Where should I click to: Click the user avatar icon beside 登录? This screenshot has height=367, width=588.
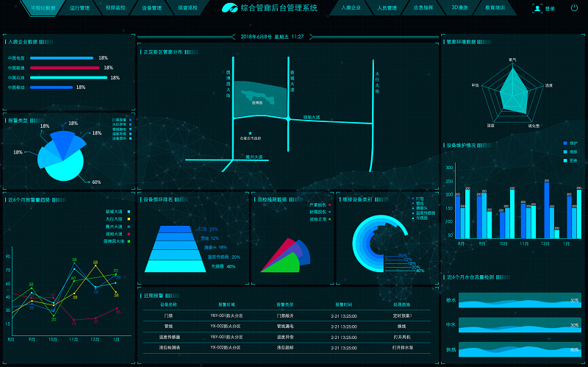pyautogui.click(x=539, y=8)
